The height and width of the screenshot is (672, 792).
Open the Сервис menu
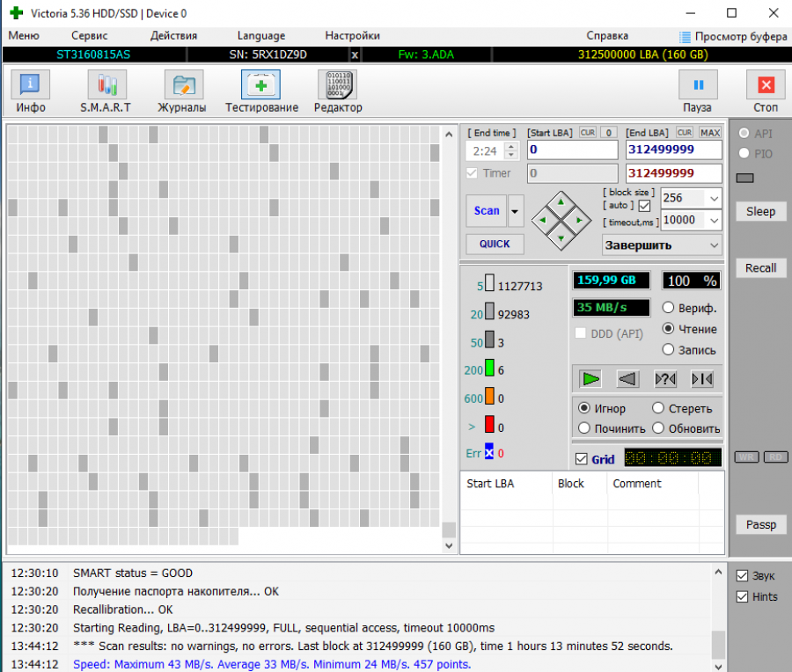click(x=89, y=36)
